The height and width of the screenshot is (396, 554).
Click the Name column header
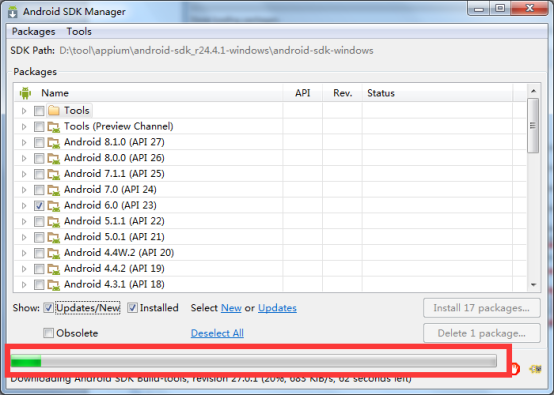[148, 93]
